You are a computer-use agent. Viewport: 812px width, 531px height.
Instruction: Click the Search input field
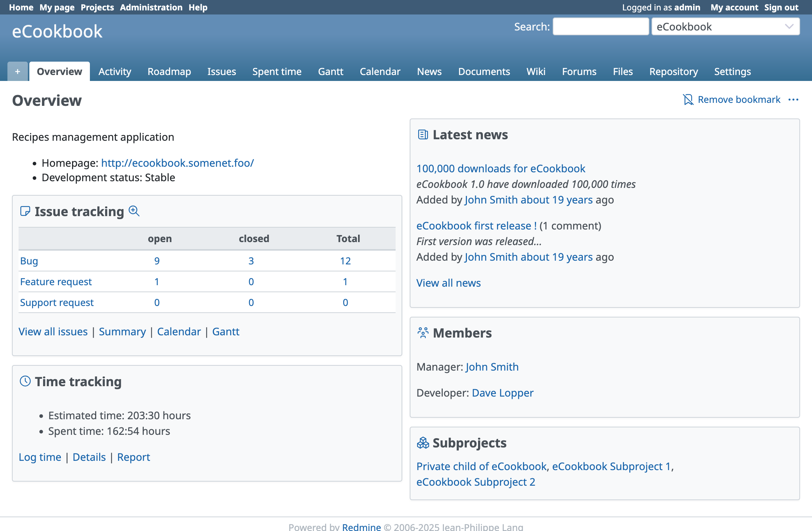point(600,27)
